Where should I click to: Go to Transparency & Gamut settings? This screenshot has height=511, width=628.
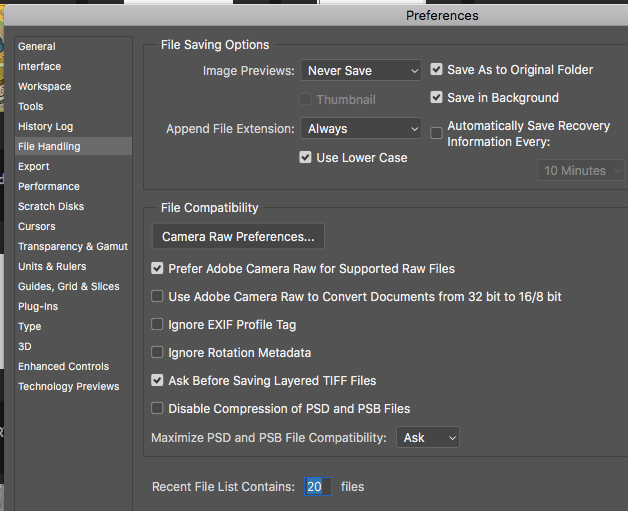[x=73, y=247]
